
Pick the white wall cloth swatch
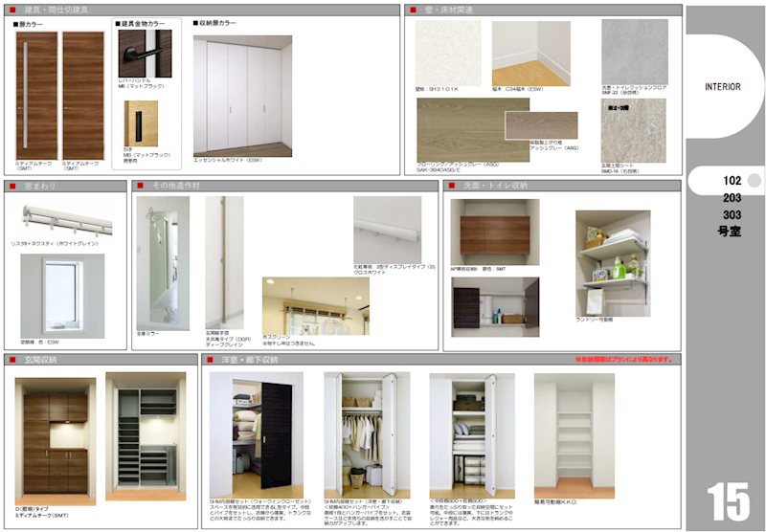tap(449, 53)
